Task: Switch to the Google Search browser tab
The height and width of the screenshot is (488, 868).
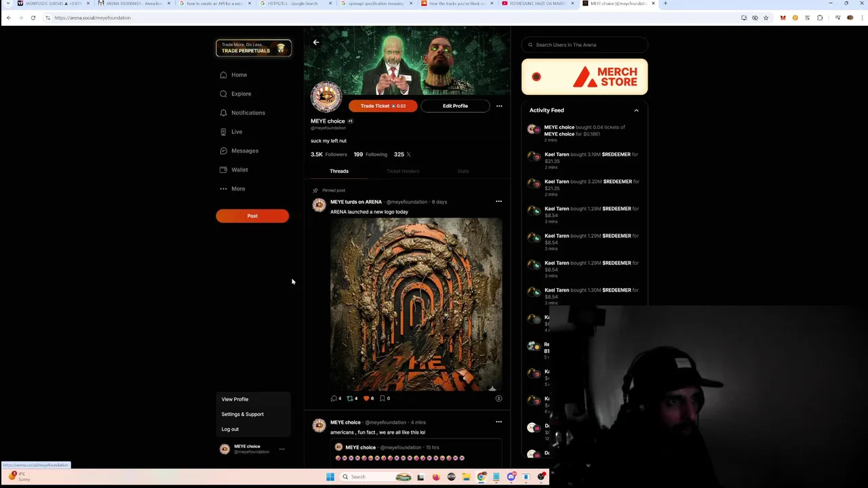Action: 296,3
